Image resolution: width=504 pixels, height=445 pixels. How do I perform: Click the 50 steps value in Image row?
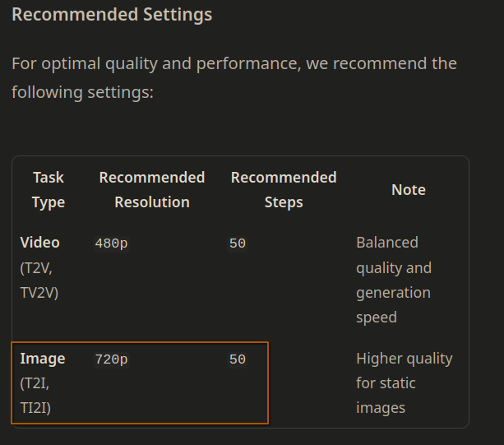tap(238, 359)
